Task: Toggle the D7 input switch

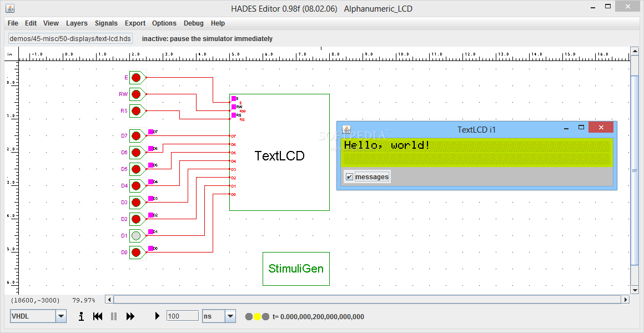Action: [137, 136]
